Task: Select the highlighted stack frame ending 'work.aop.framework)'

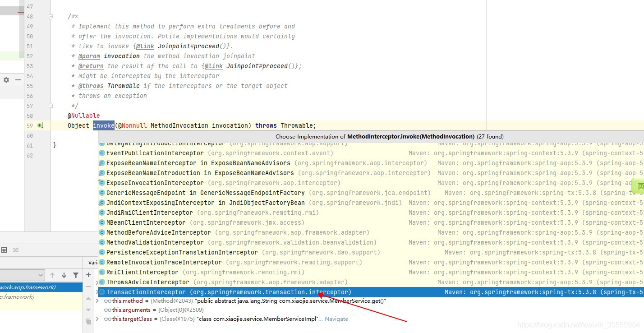Action: [x=41, y=287]
